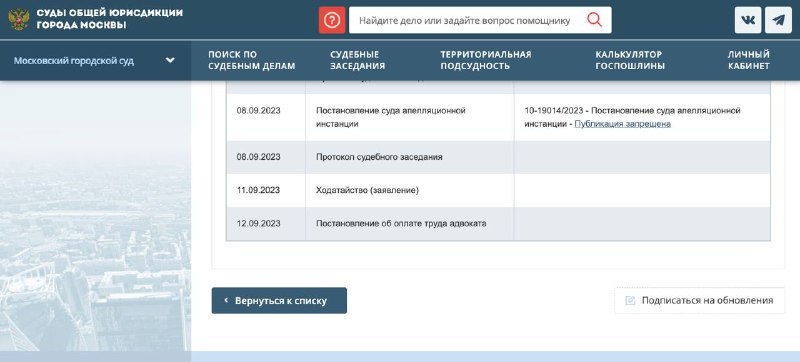The height and width of the screenshot is (362, 800).
Task: Click the Суды общей юрисдикции города Москвы title
Action: pyautogui.click(x=110, y=19)
